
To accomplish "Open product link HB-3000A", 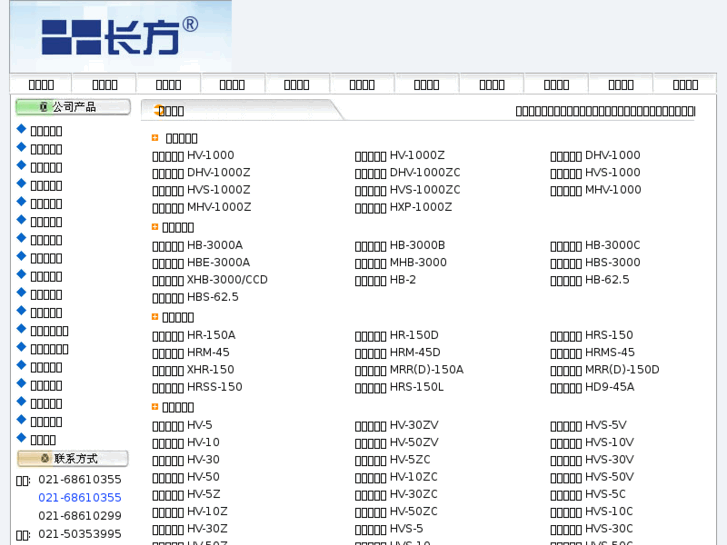I will tap(198, 245).
